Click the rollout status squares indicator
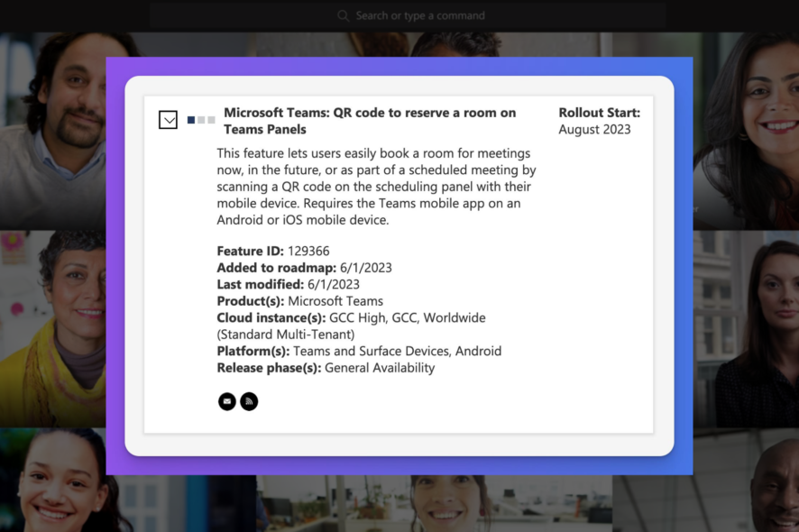This screenshot has width=799, height=532. (x=201, y=120)
